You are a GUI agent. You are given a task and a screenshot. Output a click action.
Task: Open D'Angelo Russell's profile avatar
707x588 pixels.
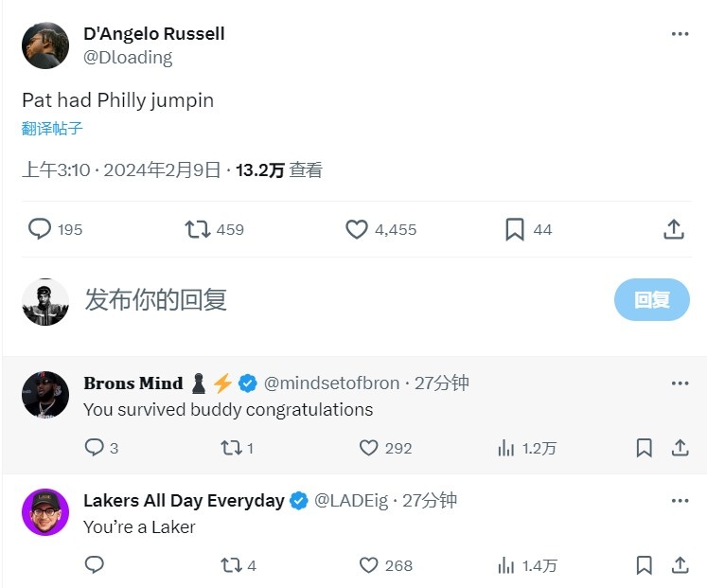click(x=45, y=45)
